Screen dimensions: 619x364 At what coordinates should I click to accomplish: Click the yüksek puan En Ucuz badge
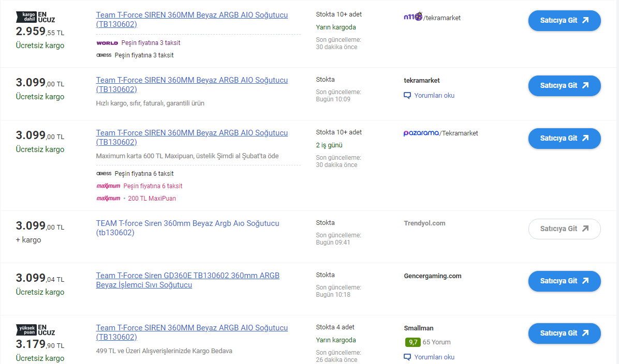click(x=36, y=330)
